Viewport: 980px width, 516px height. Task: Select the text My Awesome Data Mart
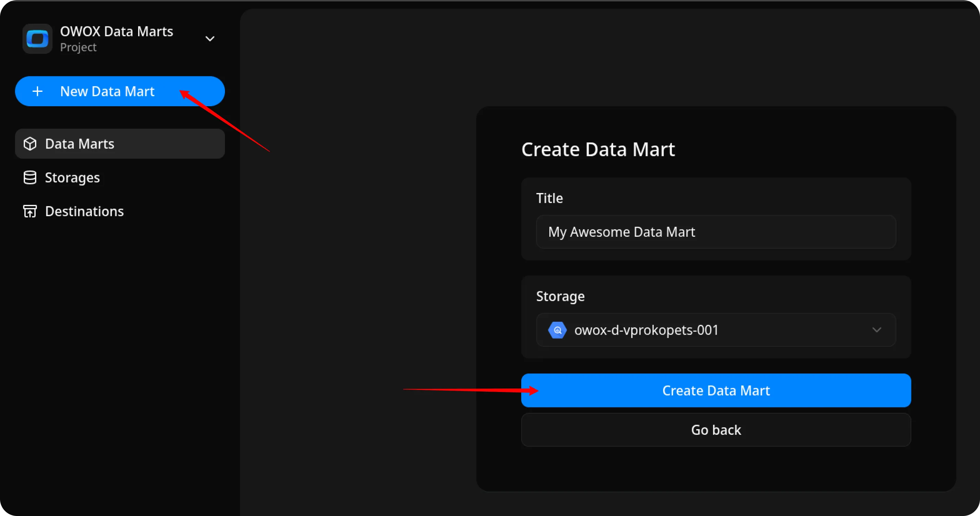(x=622, y=232)
